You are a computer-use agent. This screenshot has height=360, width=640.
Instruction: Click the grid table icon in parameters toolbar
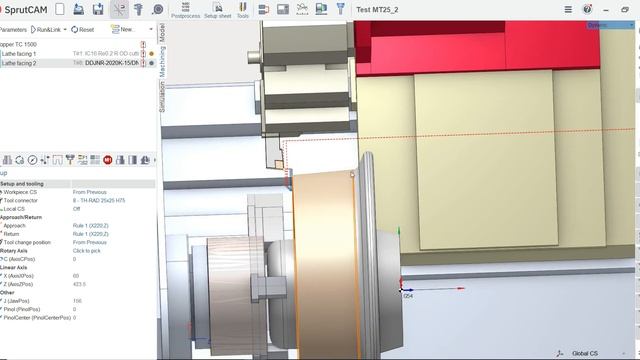(x=95, y=160)
